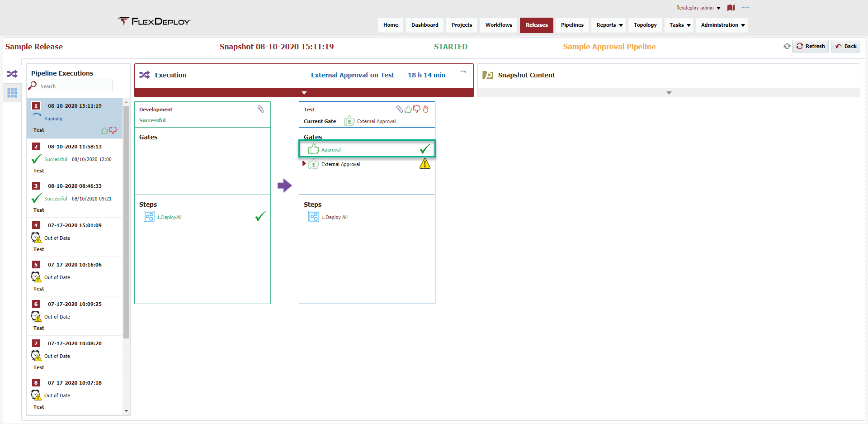Open the Home menu tab
The height and width of the screenshot is (424, 868).
point(391,25)
